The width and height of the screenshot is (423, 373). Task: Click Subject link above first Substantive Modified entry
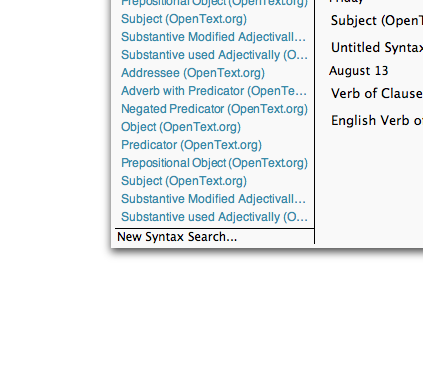pyautogui.click(x=184, y=19)
